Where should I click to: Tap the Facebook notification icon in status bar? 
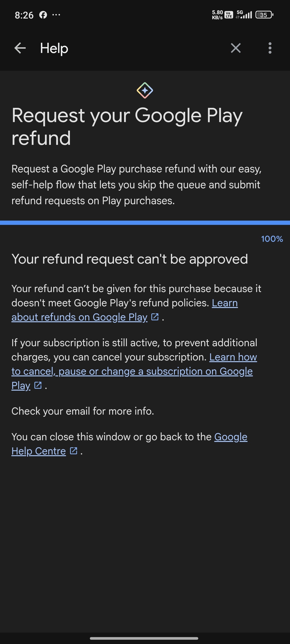pos(43,15)
